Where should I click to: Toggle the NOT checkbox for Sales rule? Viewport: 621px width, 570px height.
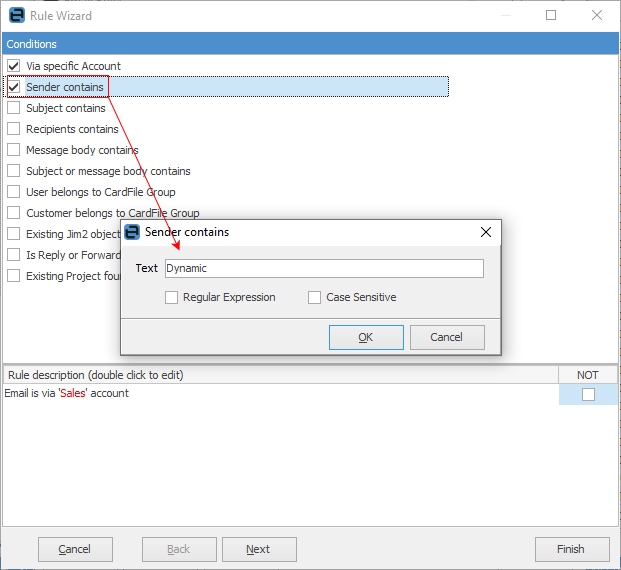click(x=588, y=394)
